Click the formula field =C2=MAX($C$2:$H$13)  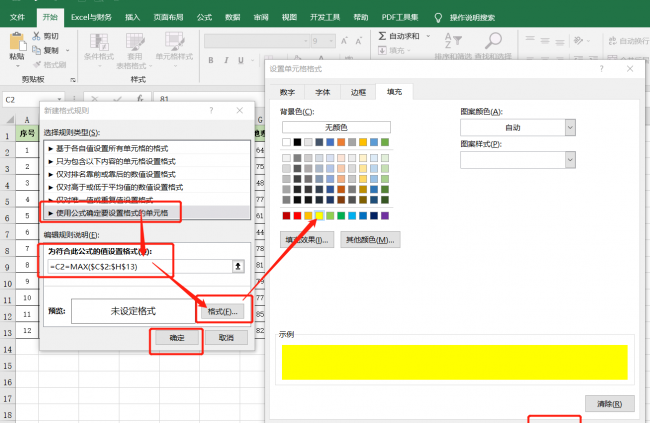pyautogui.click(x=140, y=266)
